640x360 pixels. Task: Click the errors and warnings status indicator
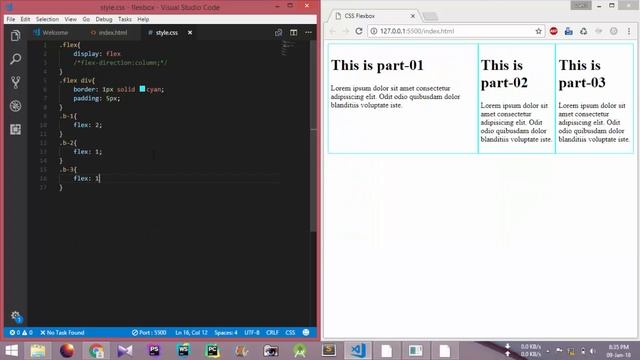click(x=21, y=332)
